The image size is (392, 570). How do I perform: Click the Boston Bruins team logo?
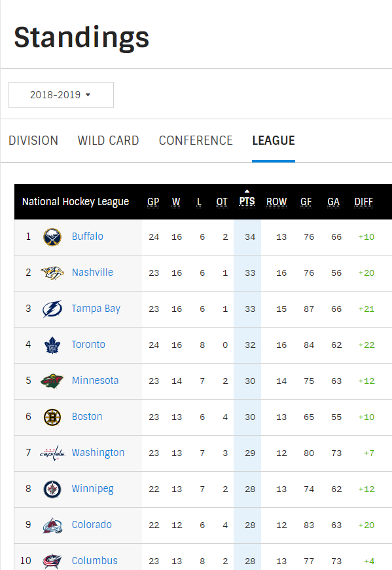pyautogui.click(x=52, y=417)
